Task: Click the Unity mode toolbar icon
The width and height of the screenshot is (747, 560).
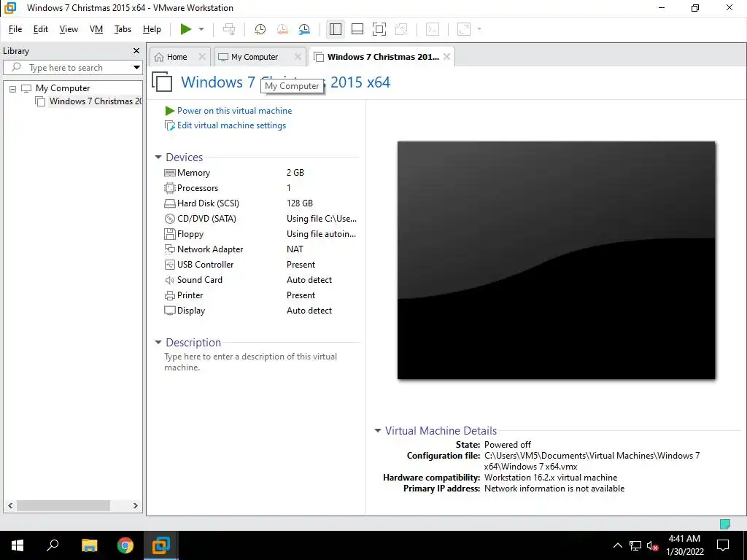Action: pos(401,29)
